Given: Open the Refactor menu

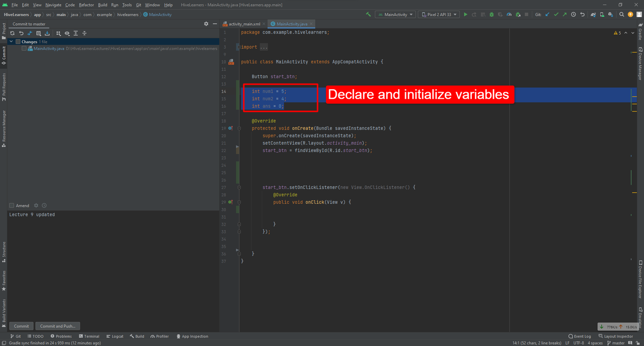Looking at the screenshot, I should coord(87,5).
